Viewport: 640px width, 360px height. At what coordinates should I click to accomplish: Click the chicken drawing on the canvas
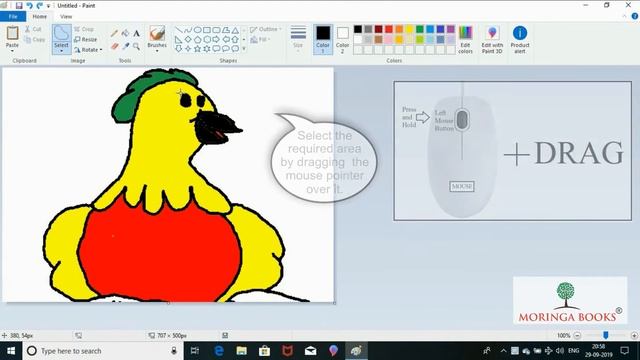pyautogui.click(x=163, y=186)
